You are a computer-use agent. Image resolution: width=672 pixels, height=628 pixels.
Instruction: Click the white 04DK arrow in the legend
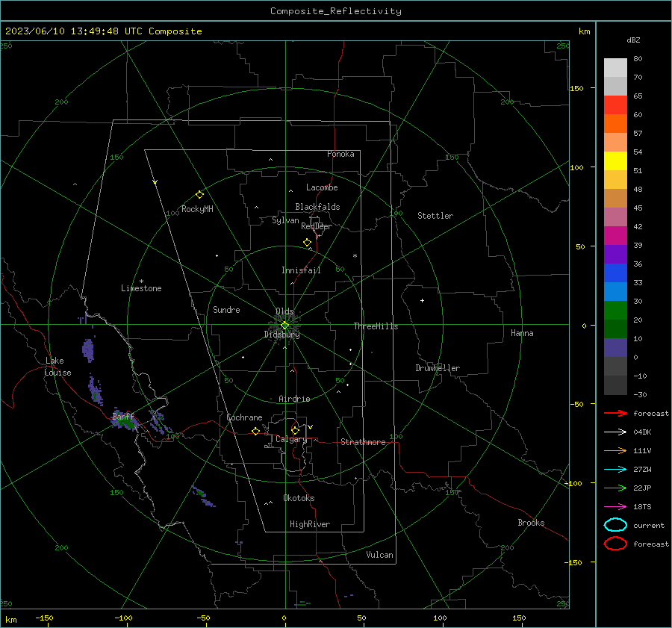615,432
